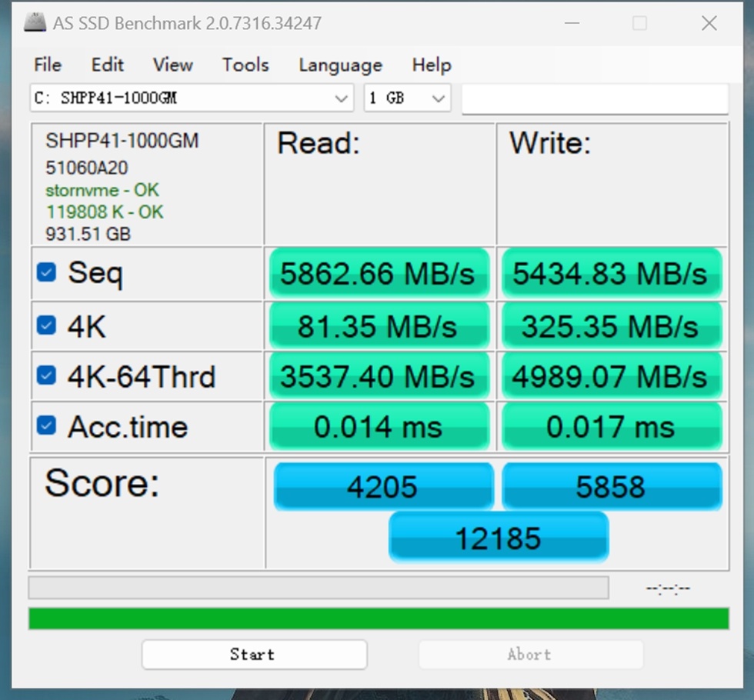Close the AS SSD Benchmark window

[709, 22]
